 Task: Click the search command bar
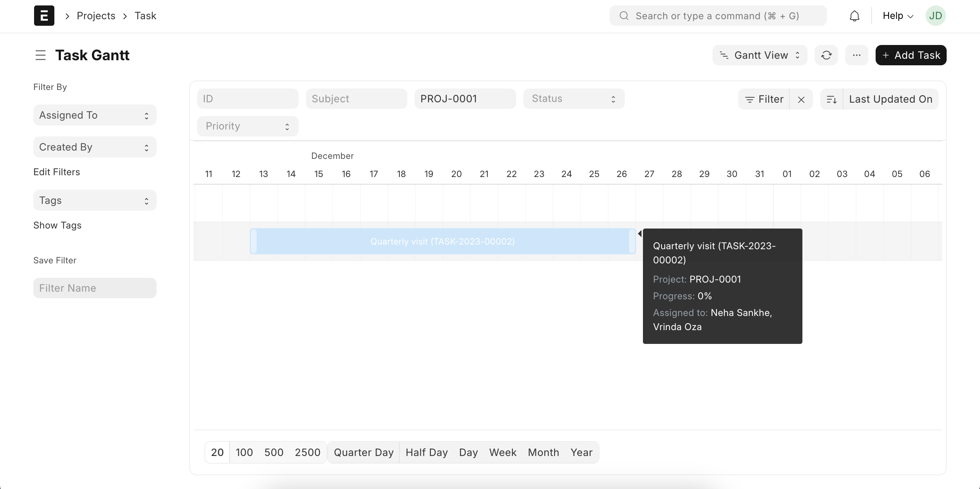coord(718,16)
